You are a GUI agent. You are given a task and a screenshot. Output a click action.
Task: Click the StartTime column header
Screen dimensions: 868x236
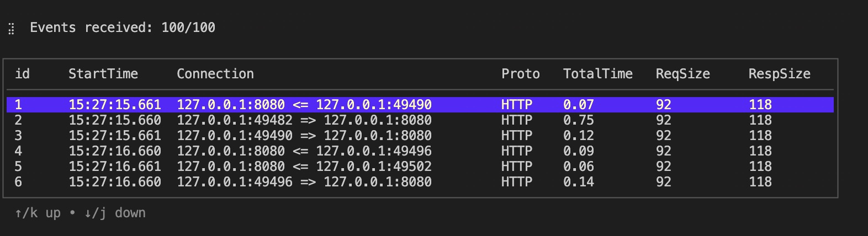[x=103, y=74]
